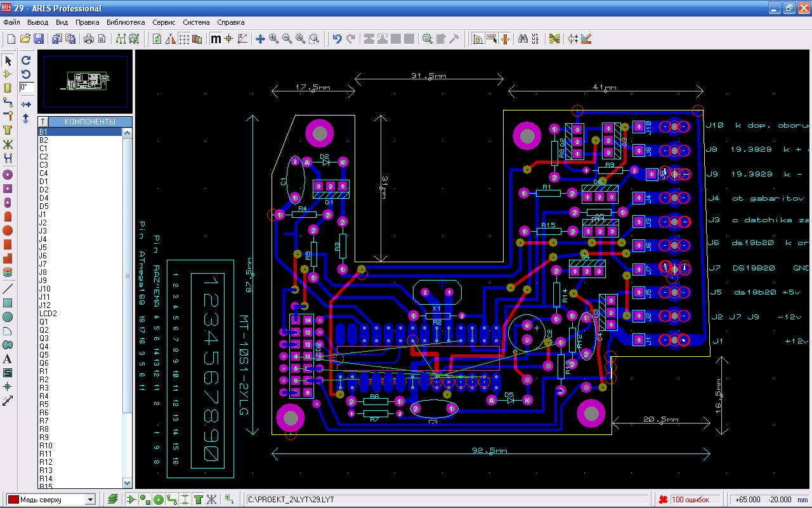The image size is (812, 508).
Task: Click the print icon in toolbar
Action: tap(89, 39)
